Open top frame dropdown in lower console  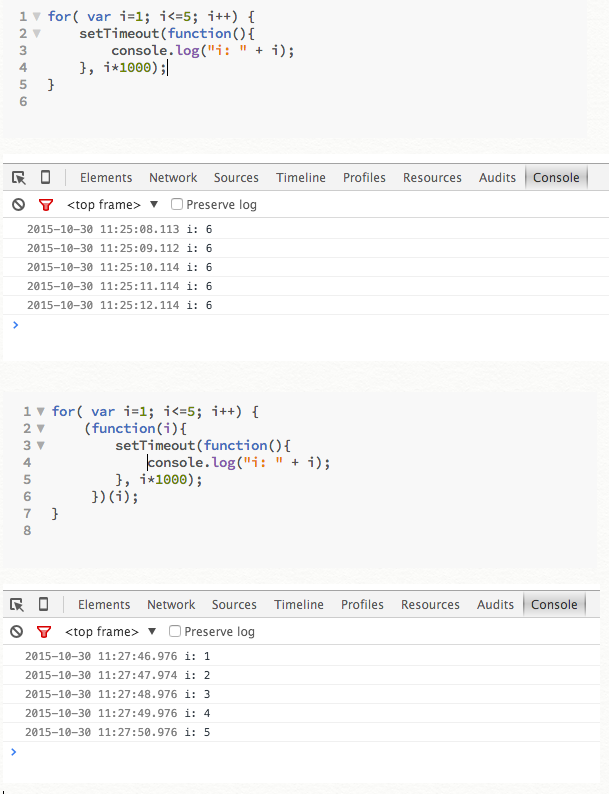click(110, 631)
